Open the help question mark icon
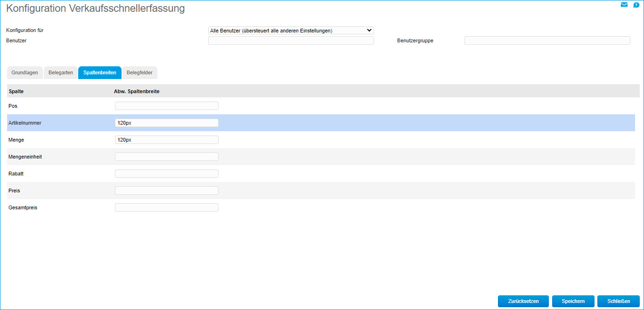Image resolution: width=644 pixels, height=310 pixels. 636,5
